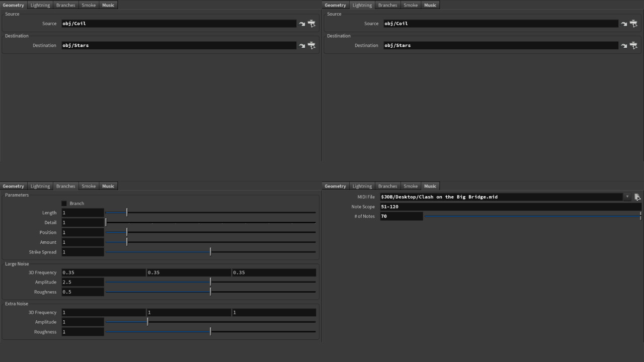Click the Note Scope field 51-120

pos(511,207)
